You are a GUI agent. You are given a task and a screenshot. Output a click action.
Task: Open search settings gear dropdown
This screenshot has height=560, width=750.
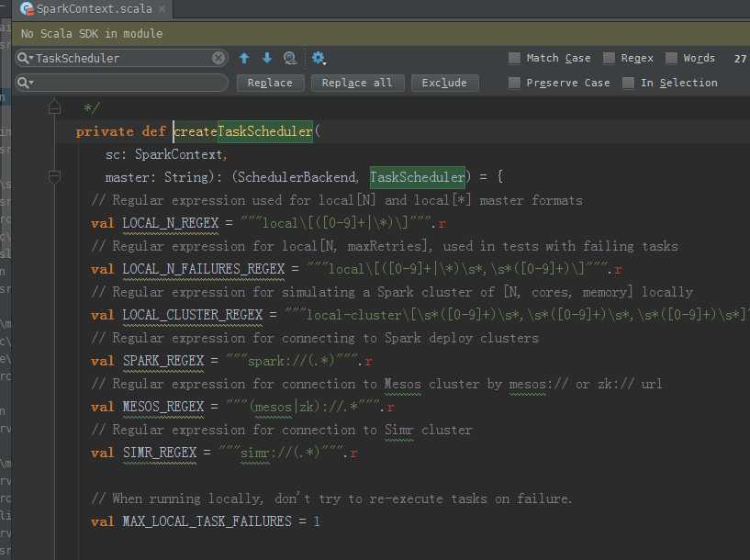[319, 59]
